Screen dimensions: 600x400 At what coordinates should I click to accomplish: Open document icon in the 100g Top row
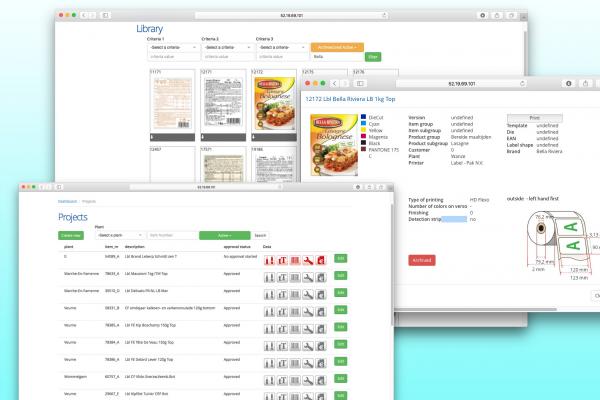(321, 346)
